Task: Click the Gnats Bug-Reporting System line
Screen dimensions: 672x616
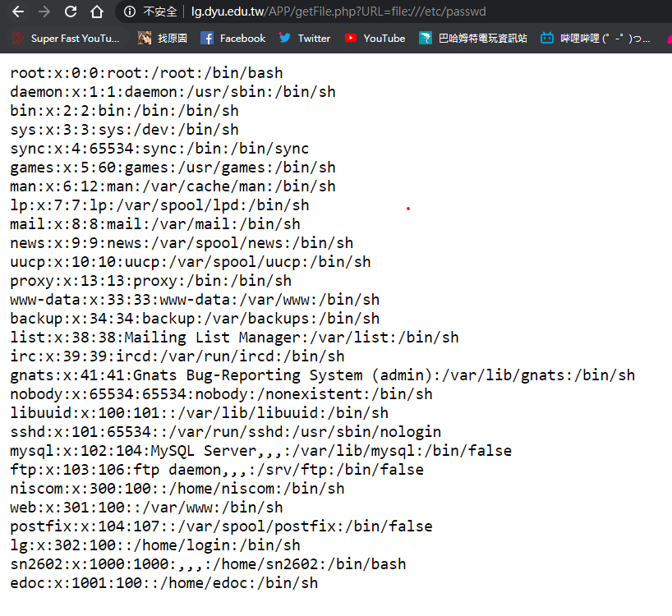Action: (322, 375)
